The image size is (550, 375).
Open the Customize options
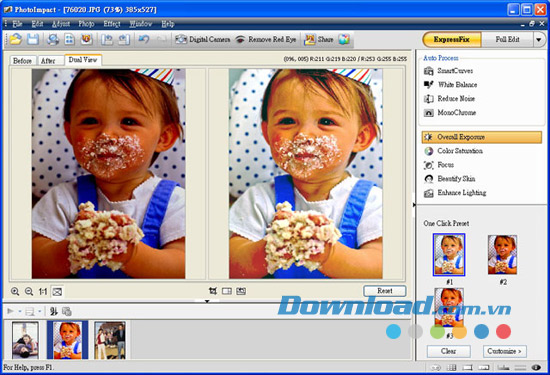point(505,351)
